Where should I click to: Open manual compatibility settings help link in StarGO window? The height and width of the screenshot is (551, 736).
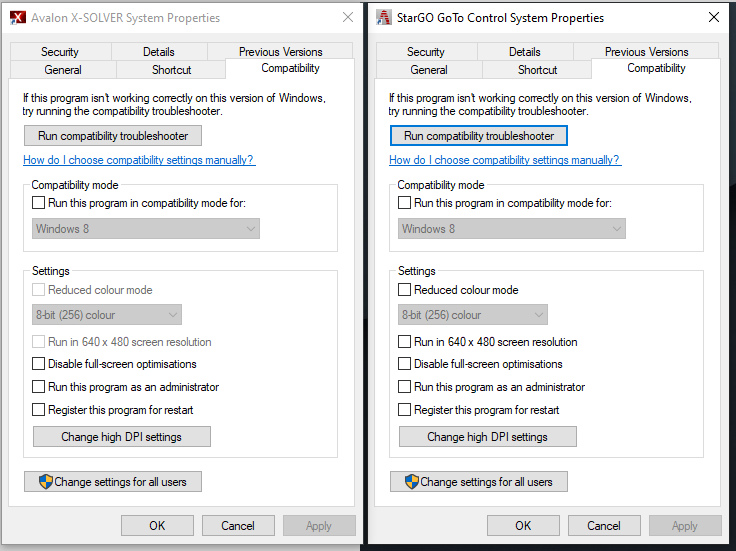pyautogui.click(x=505, y=160)
